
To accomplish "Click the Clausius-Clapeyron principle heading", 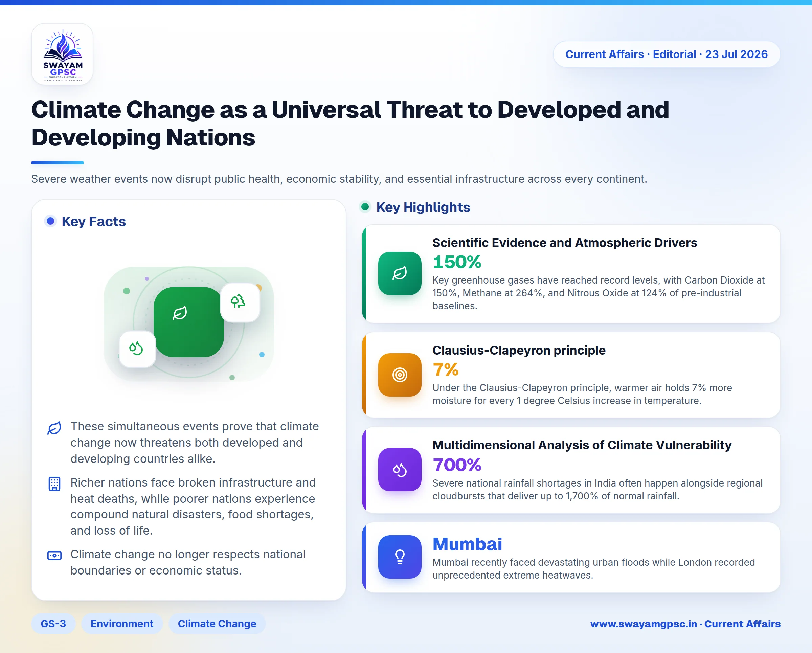I will (519, 350).
